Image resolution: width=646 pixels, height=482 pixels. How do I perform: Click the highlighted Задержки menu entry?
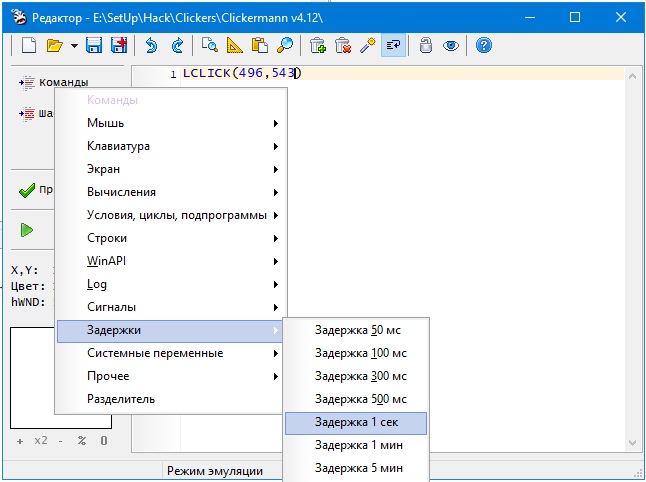point(170,331)
